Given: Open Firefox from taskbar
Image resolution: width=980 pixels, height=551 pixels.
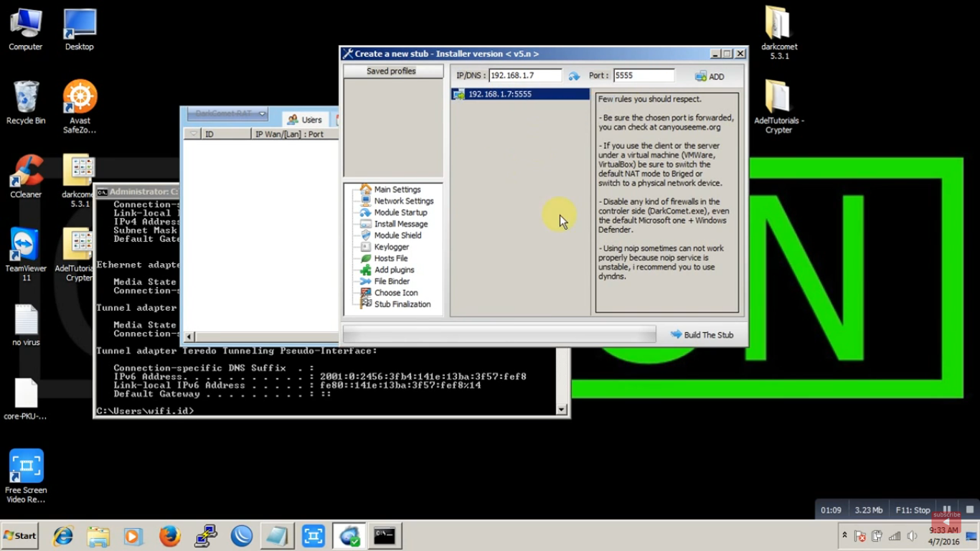Looking at the screenshot, I should 169,536.
